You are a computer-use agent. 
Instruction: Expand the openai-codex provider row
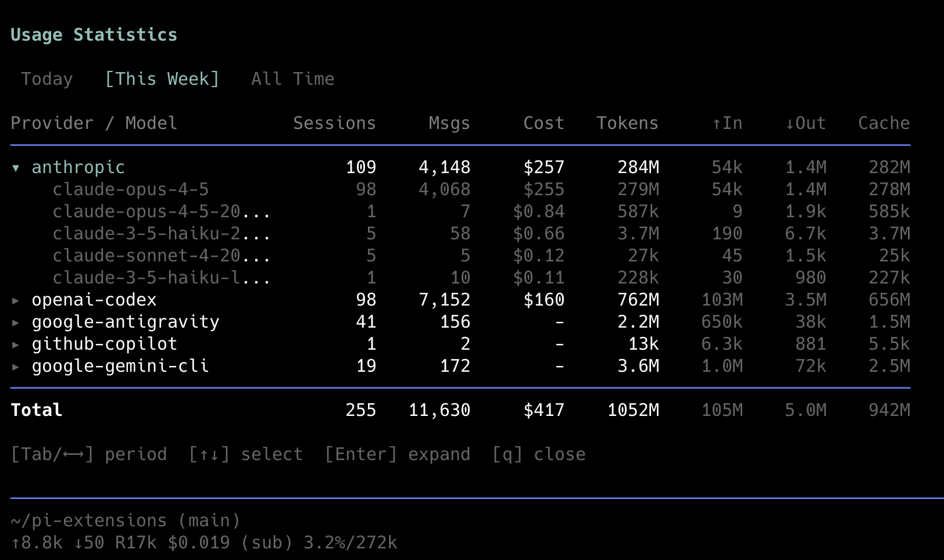[x=16, y=300]
